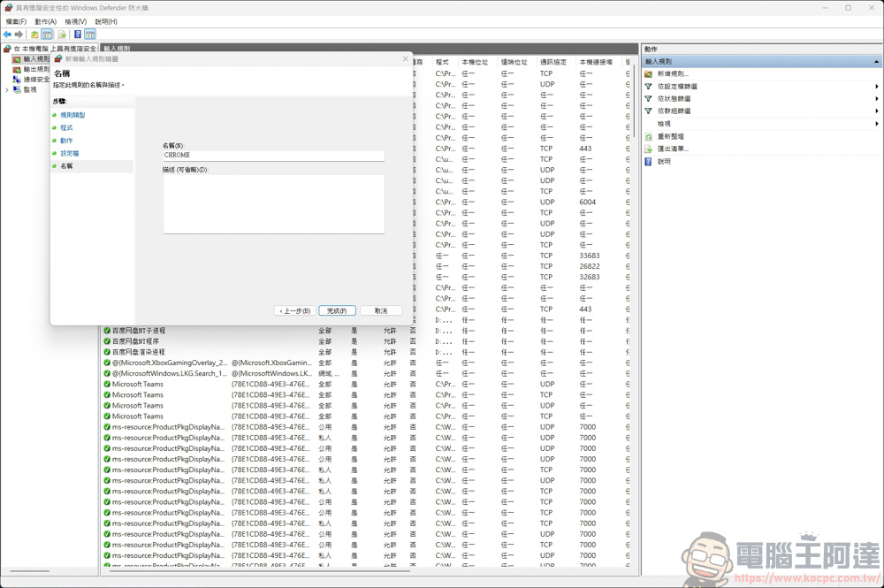Expand the 監視 tree node
Screen dimensions: 884x588
pyautogui.click(x=7, y=89)
